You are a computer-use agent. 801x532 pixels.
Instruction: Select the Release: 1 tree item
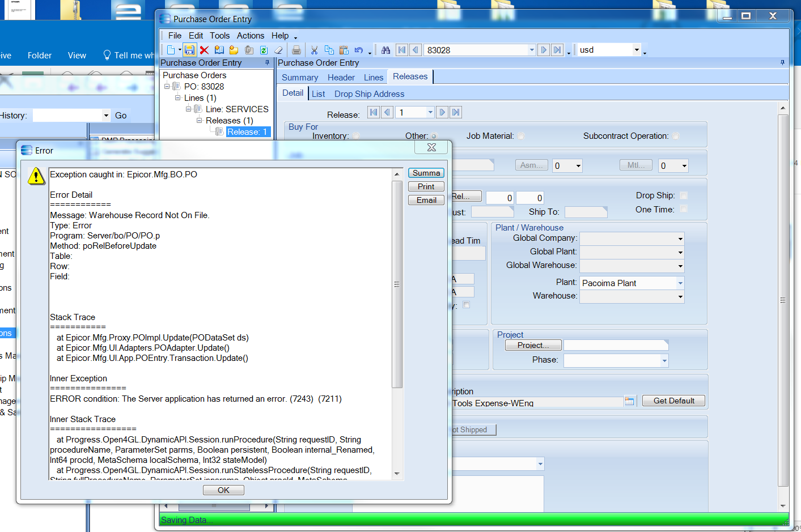[x=247, y=132]
